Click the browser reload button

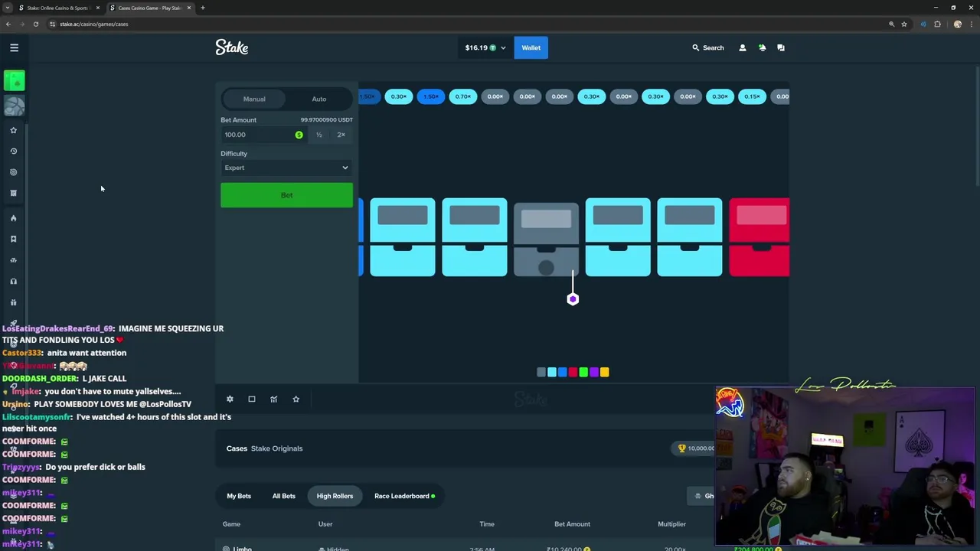35,24
